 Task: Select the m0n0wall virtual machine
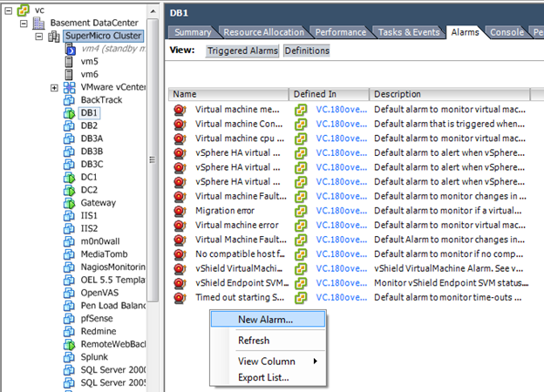(100, 241)
